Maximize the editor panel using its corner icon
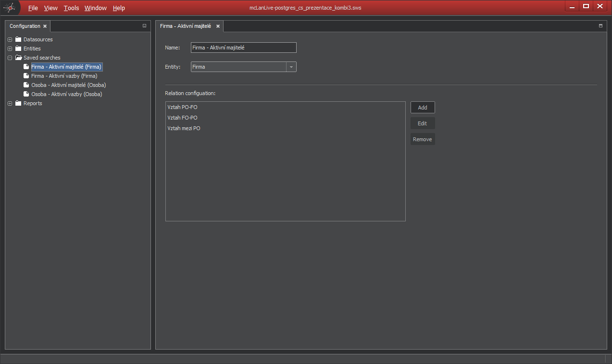612x364 pixels. point(600,26)
